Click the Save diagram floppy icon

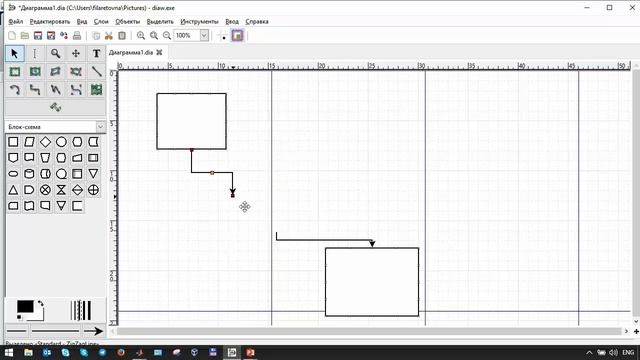point(38,36)
